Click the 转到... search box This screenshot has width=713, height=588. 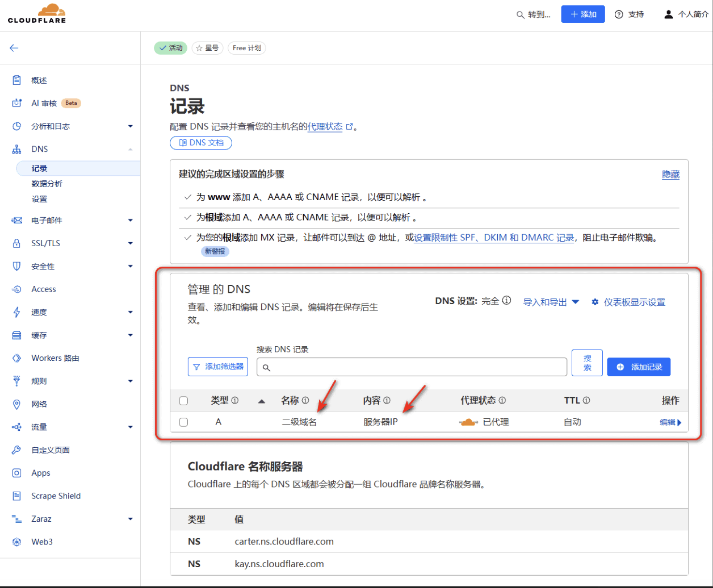(534, 15)
